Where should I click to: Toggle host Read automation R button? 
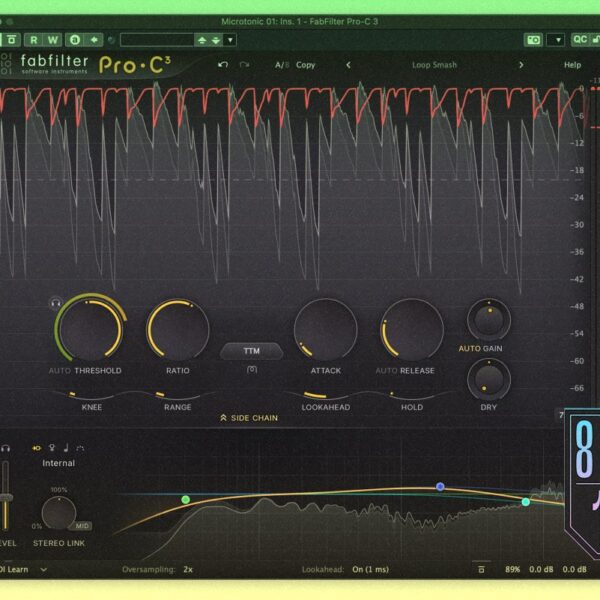[34, 40]
